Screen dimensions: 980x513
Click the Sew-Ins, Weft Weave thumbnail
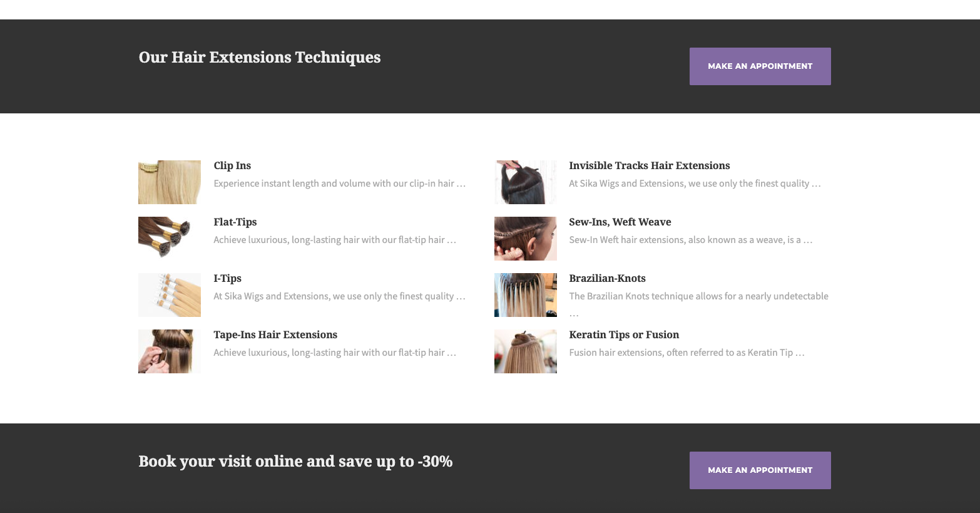pyautogui.click(x=525, y=239)
